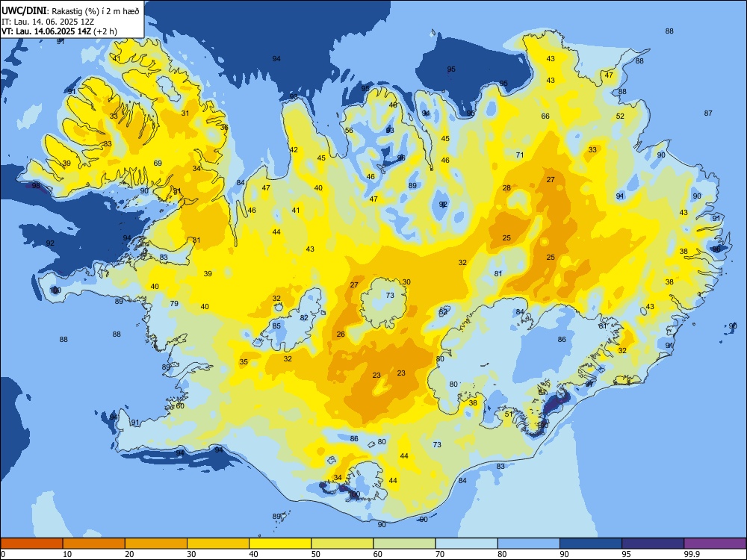Select the 20–30 amber legend swatch
The width and height of the screenshot is (747, 560).
(x=156, y=544)
